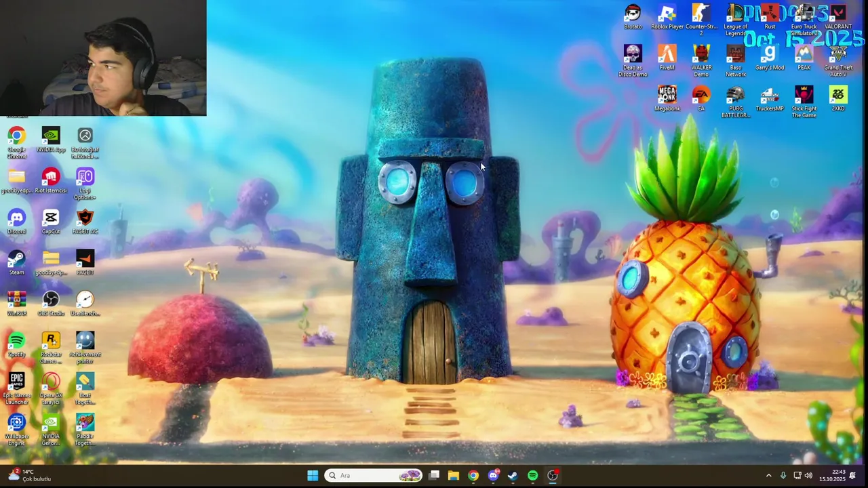Image resolution: width=868 pixels, height=488 pixels.
Task: Open Stick Fight The Game shortcut
Action: [x=804, y=102]
